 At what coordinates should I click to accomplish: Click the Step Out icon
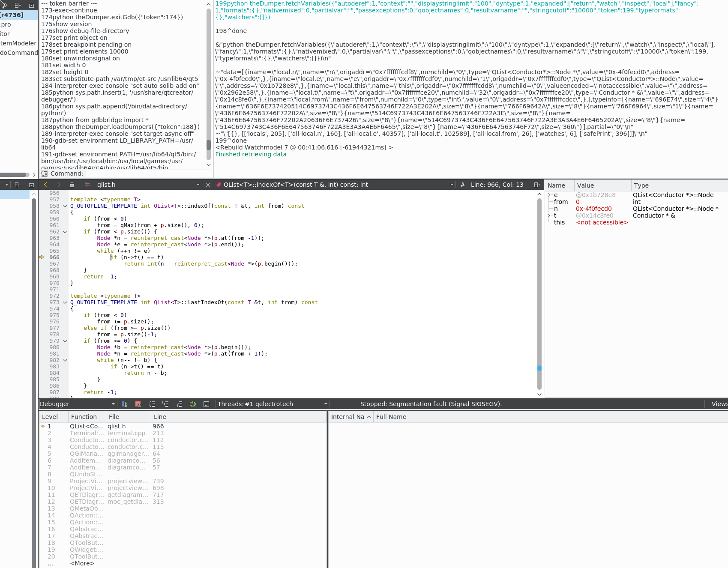point(179,404)
